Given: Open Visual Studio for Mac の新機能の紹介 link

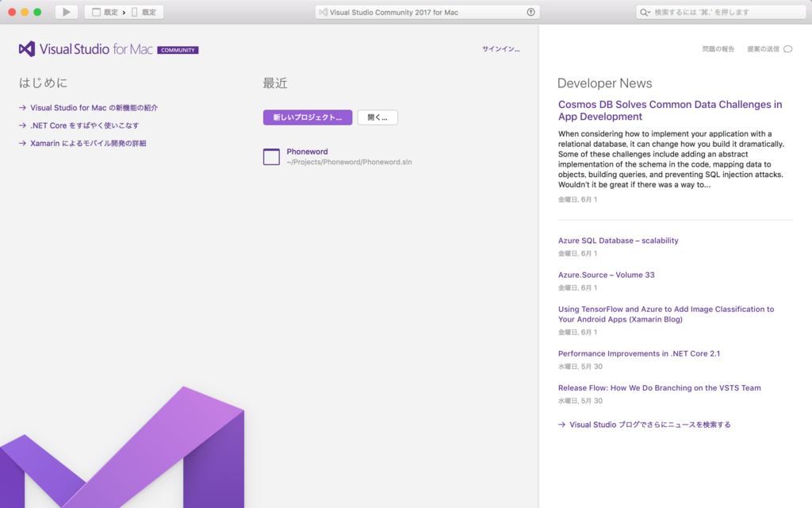Looking at the screenshot, I should pos(94,108).
